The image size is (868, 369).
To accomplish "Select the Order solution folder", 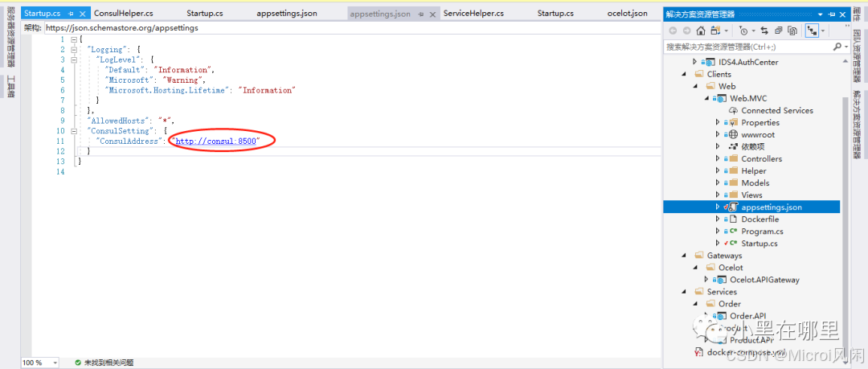I will 730,304.
